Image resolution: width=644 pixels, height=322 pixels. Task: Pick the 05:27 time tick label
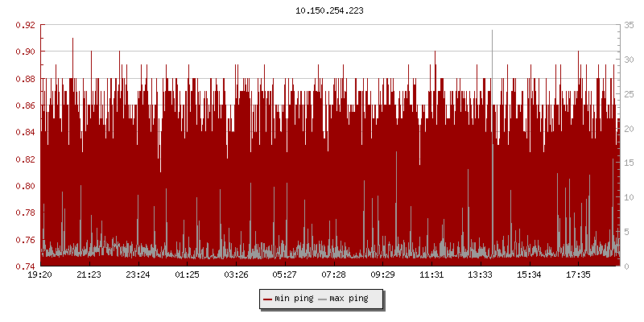click(285, 275)
